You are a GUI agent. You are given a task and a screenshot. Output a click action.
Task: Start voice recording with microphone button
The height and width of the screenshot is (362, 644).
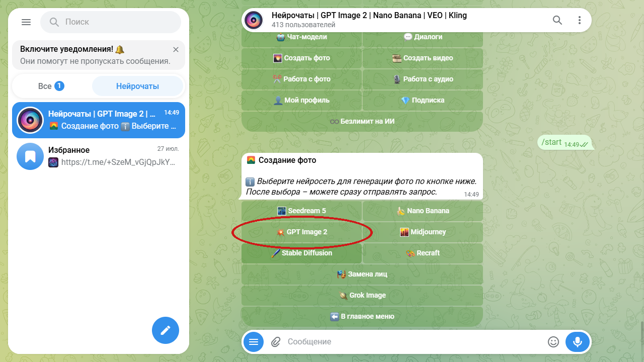coord(578,342)
